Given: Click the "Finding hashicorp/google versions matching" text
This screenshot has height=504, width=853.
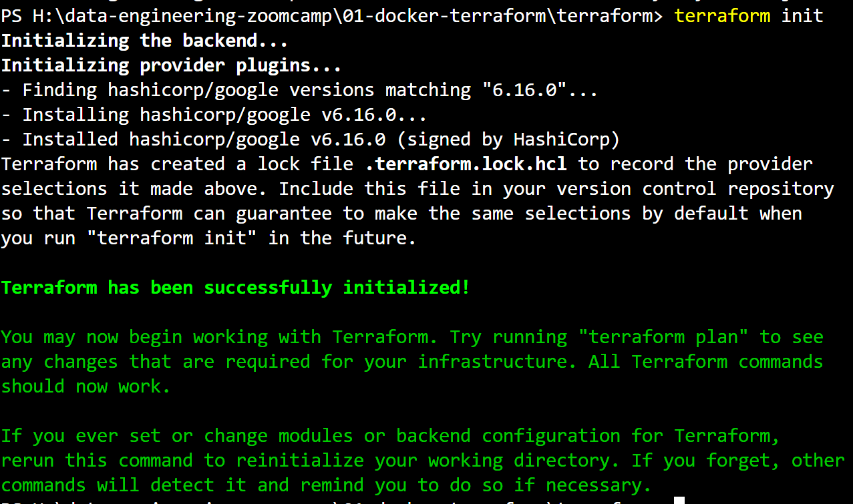Looking at the screenshot, I should (x=246, y=90).
